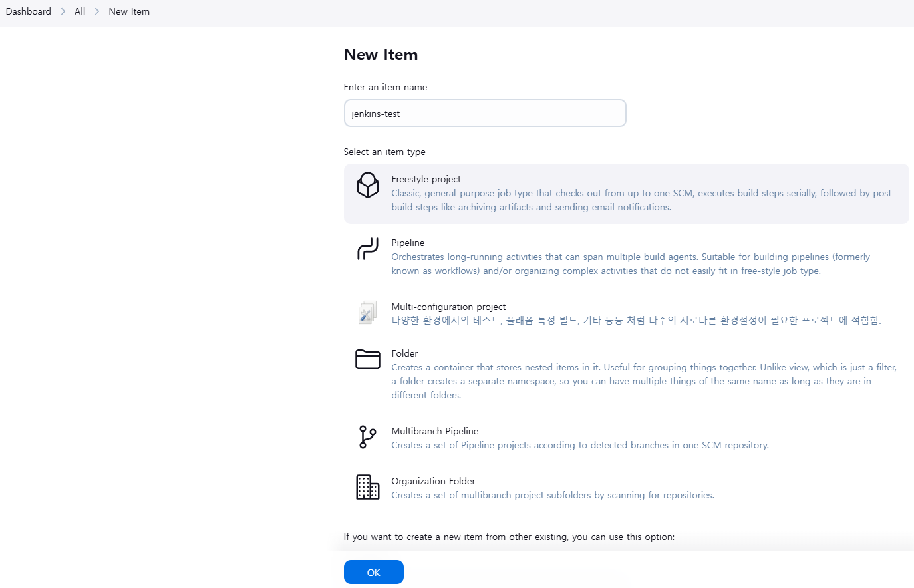Select the Freestyle project box icon
This screenshot has width=914, height=588.
368,185
